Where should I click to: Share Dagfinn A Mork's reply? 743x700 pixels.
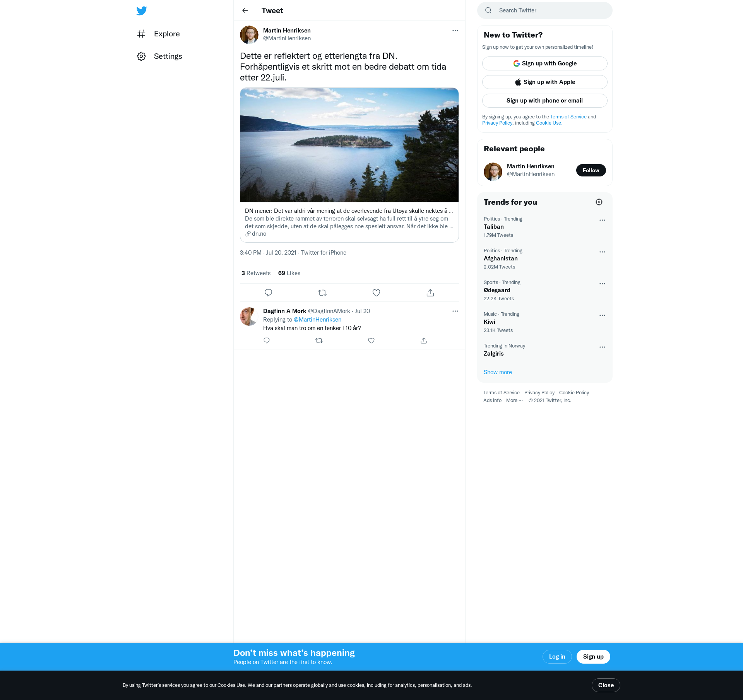[424, 341]
